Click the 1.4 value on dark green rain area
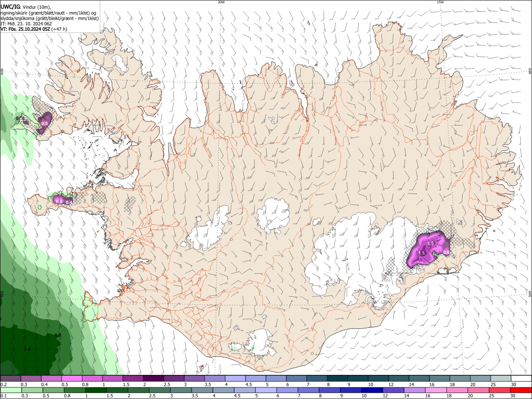This screenshot has height=399, width=532. click(27, 349)
